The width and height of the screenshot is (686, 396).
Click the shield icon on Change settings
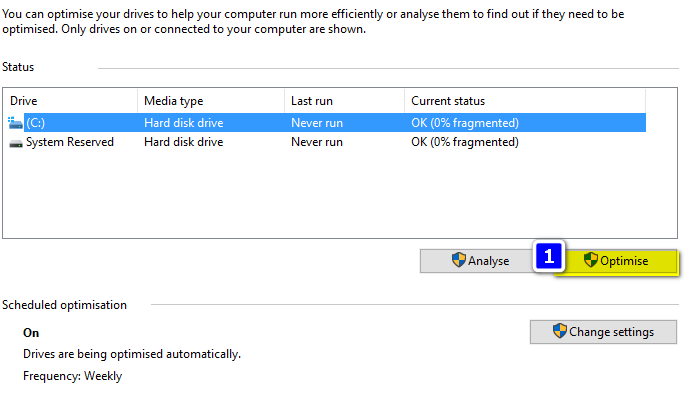click(x=560, y=331)
